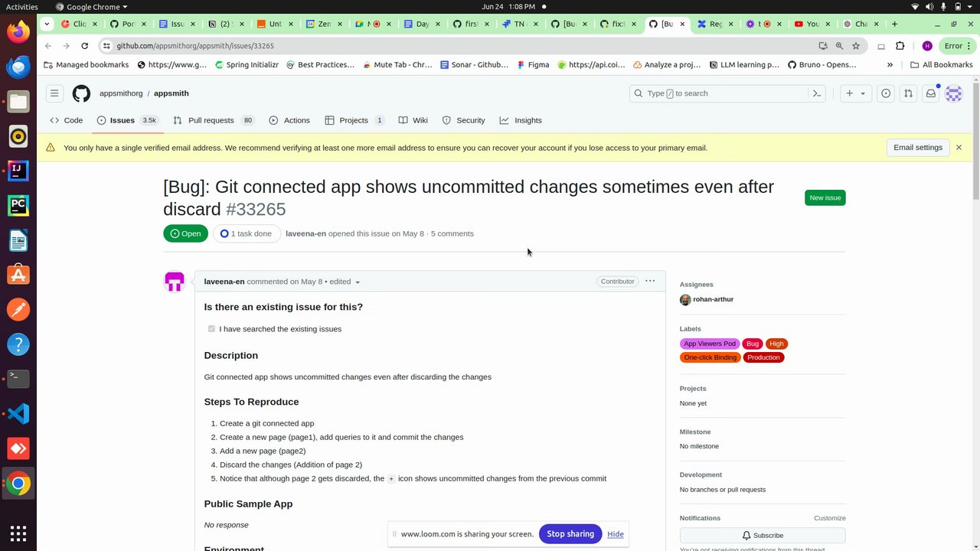
Task: Open the GitHub command palette icon
Action: coord(817,93)
